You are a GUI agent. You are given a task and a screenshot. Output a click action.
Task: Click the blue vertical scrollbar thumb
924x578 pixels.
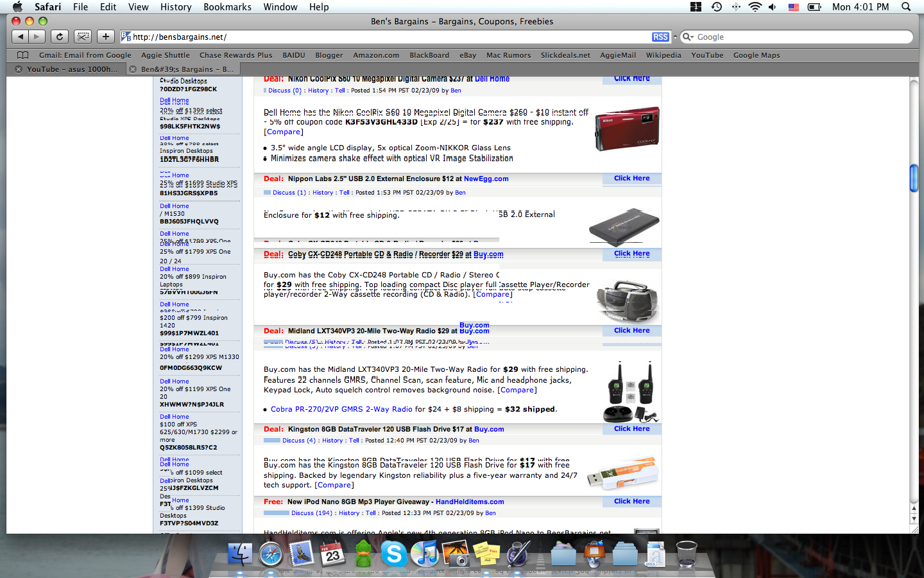914,179
